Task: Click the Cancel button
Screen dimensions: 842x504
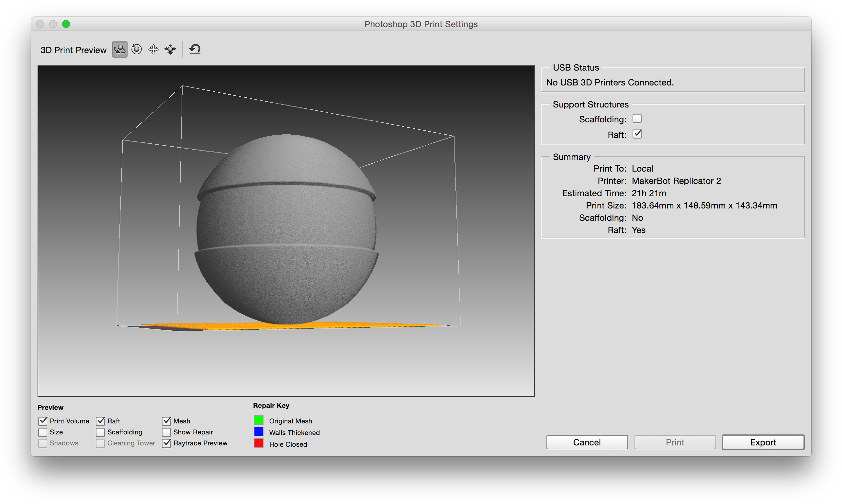Action: click(587, 442)
